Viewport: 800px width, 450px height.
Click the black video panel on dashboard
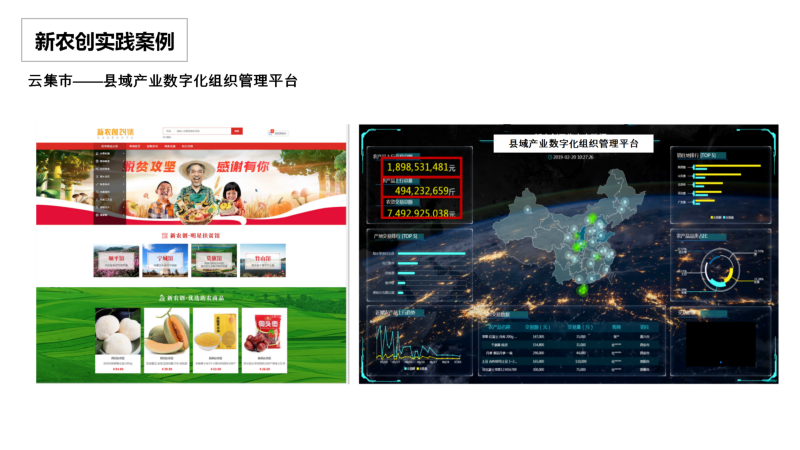720,344
